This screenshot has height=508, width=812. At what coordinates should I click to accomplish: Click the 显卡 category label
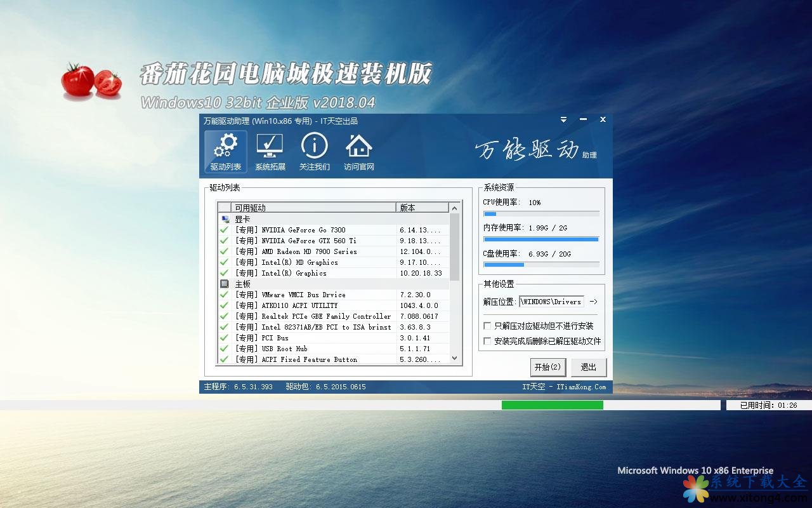[242, 219]
